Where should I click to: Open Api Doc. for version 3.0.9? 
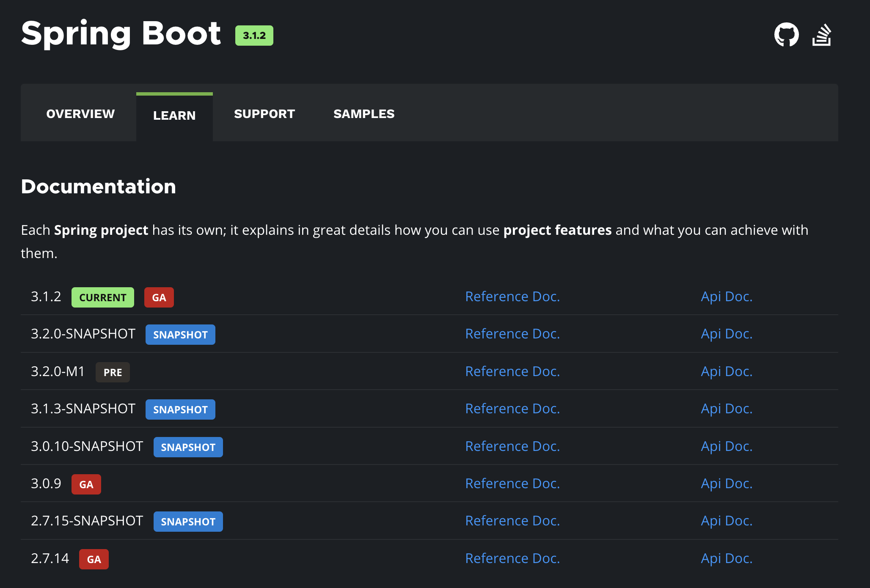coord(727,484)
